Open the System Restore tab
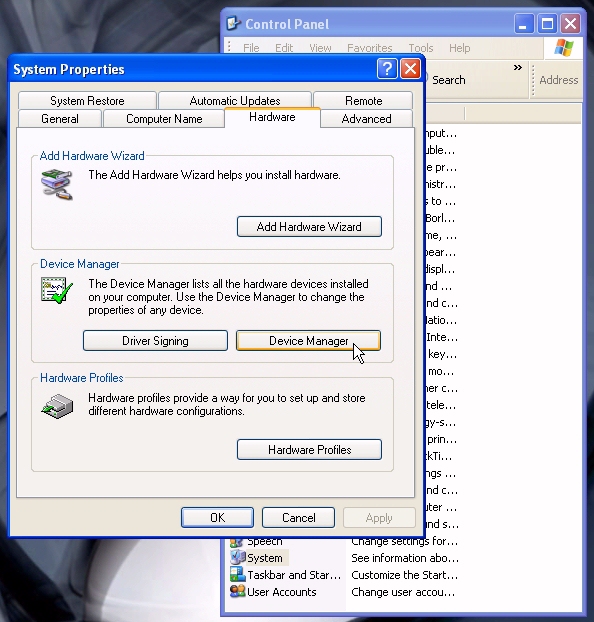Viewport: 594px width, 622px height. (87, 101)
